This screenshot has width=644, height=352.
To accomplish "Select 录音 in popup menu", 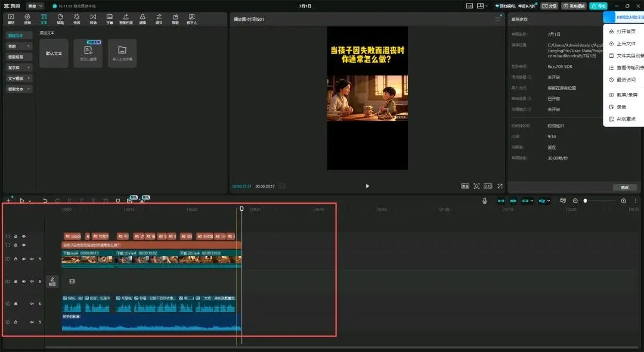I will 621,107.
